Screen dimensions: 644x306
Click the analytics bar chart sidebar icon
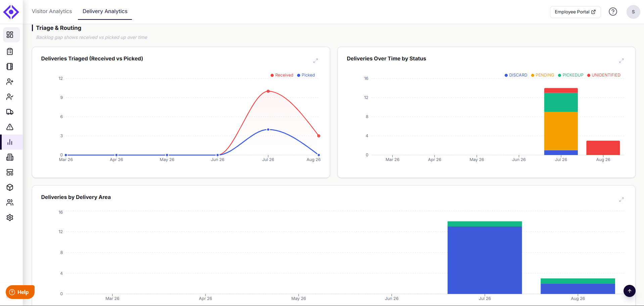coord(10,142)
